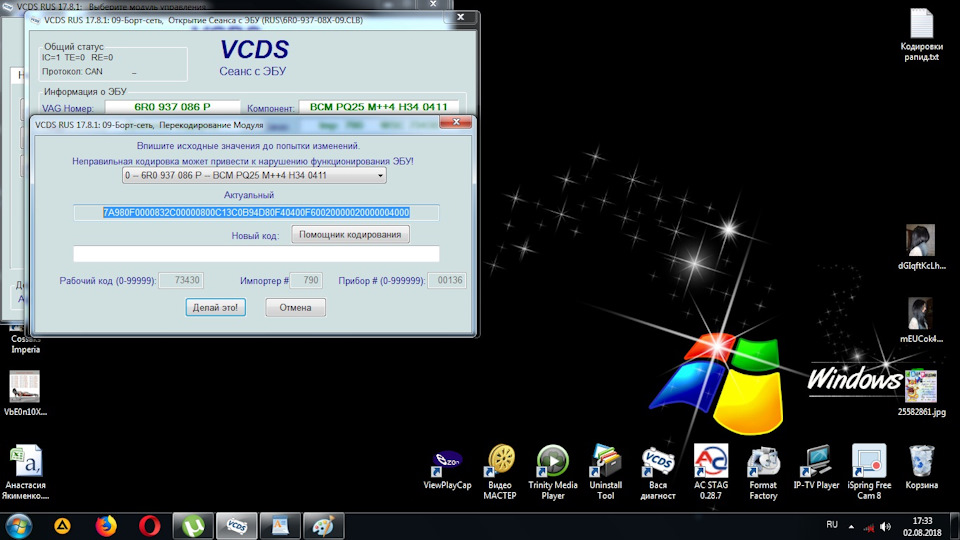Show hidden tray icons arrow
Viewport: 960px width, 540px height.
click(851, 527)
